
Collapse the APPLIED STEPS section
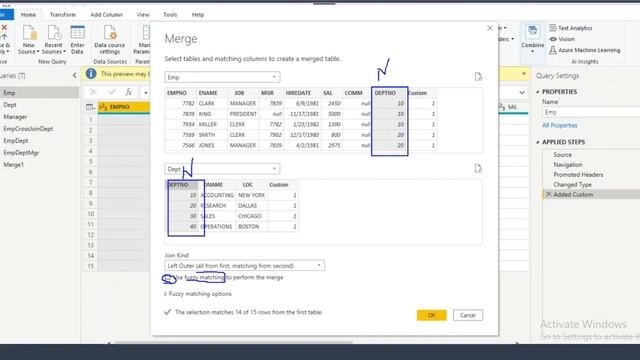coord(538,142)
